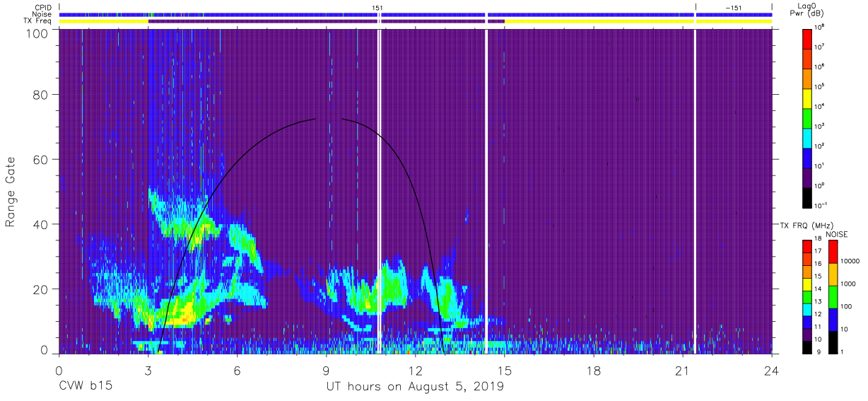The image size is (868, 401).
Task: Click the 'Noise' row label at top-left
Action: coord(43,14)
